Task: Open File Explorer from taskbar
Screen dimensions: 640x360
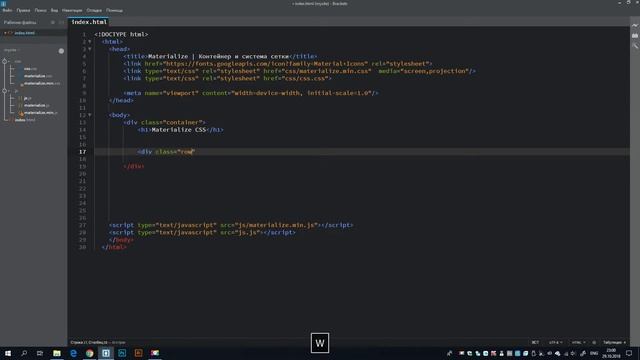Action: pyautogui.click(x=57, y=353)
